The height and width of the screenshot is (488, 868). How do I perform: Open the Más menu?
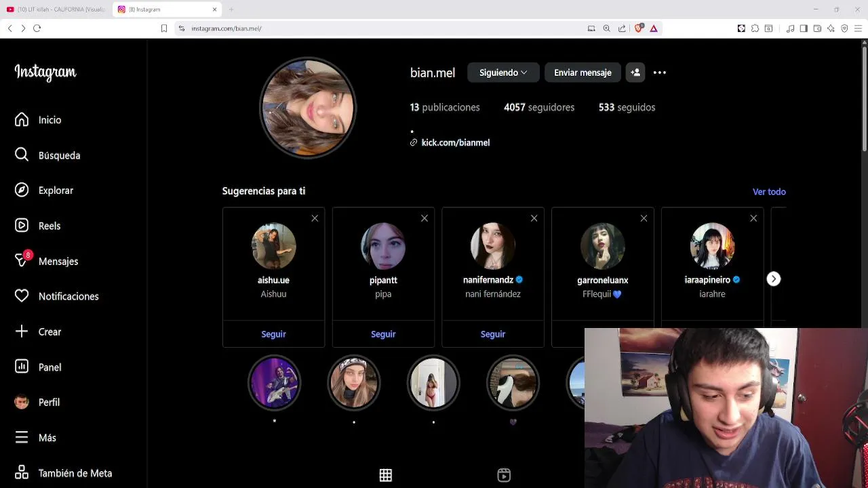point(35,438)
